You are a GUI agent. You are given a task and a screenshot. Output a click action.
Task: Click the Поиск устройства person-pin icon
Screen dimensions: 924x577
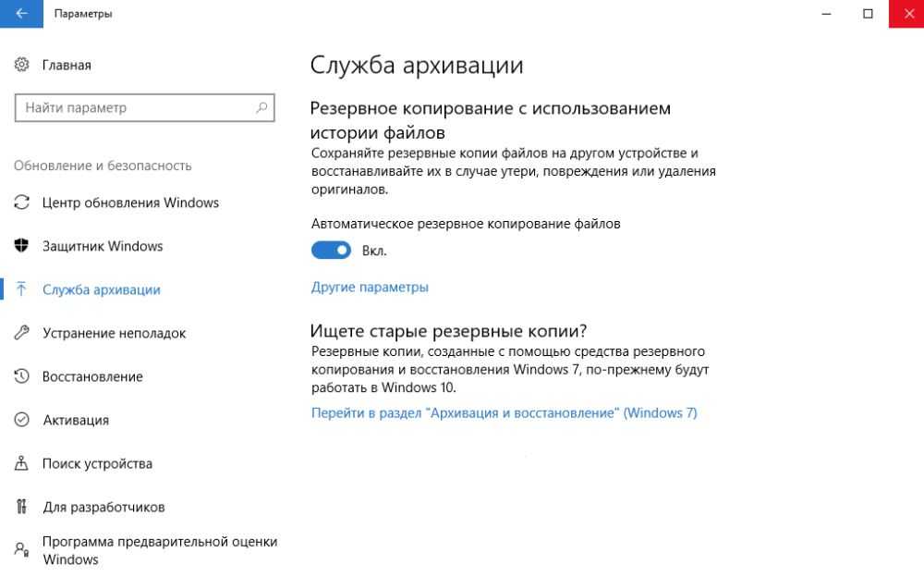point(22,463)
